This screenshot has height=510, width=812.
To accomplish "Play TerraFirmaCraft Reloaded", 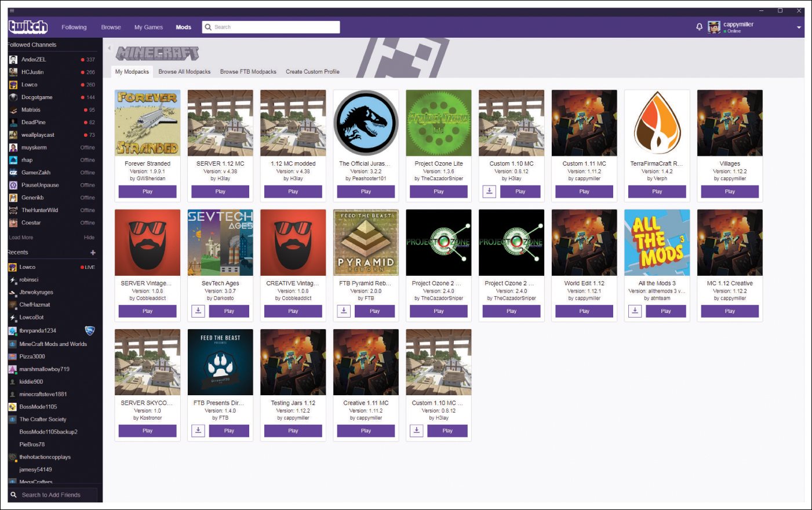I will [657, 191].
